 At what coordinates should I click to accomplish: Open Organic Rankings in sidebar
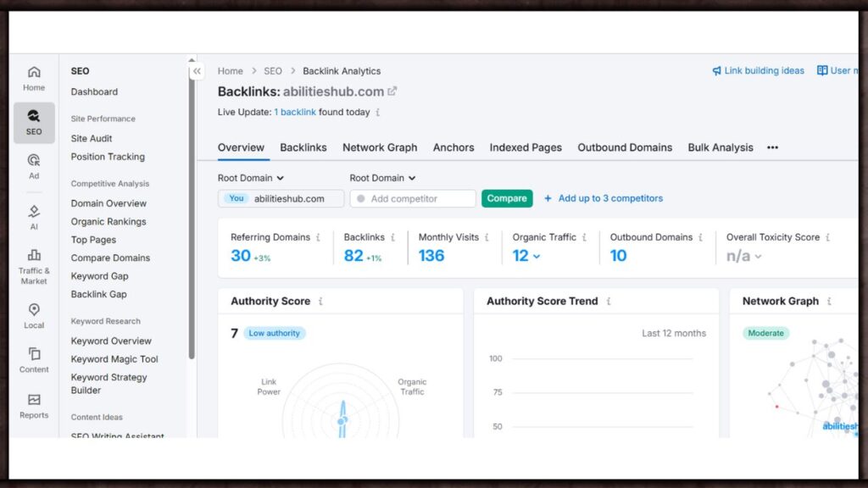[108, 221]
